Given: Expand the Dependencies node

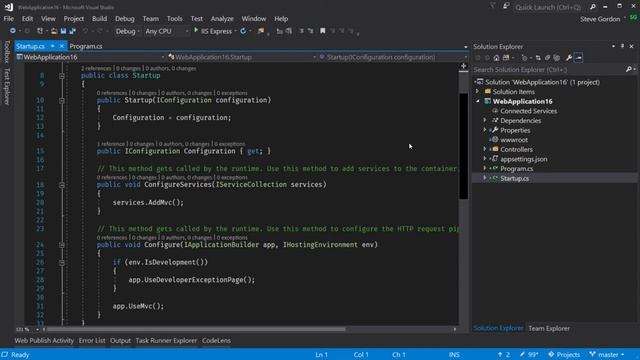Looking at the screenshot, I should (x=485, y=120).
